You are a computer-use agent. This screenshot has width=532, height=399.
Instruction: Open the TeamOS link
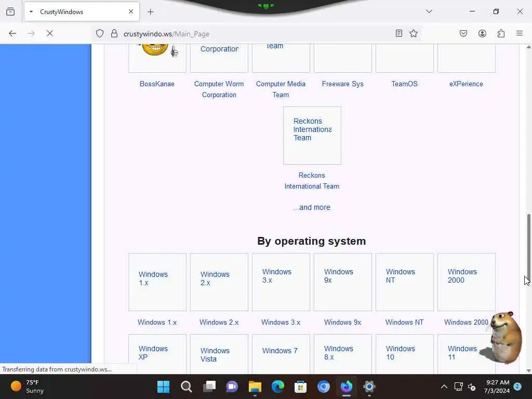click(x=404, y=84)
